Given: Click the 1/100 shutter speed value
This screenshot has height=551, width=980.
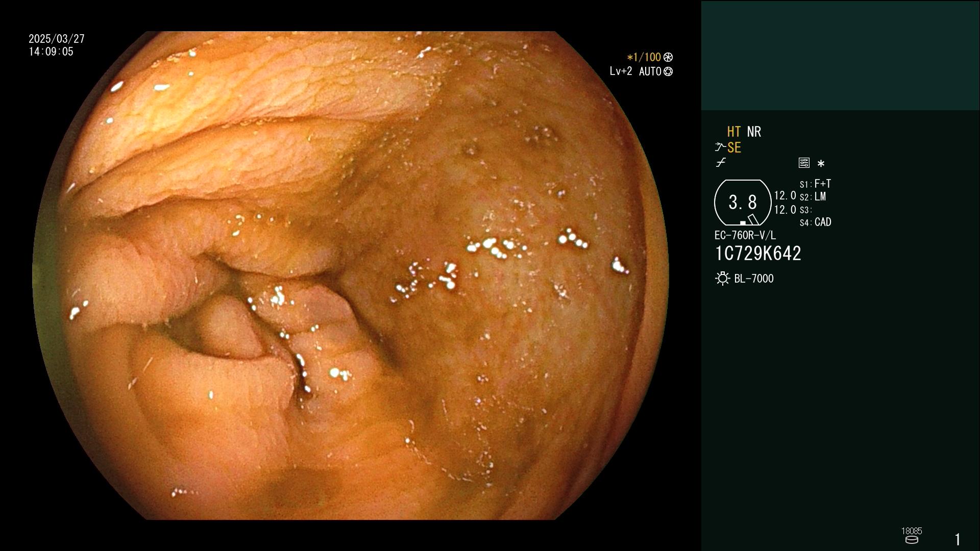Looking at the screenshot, I should [644, 57].
